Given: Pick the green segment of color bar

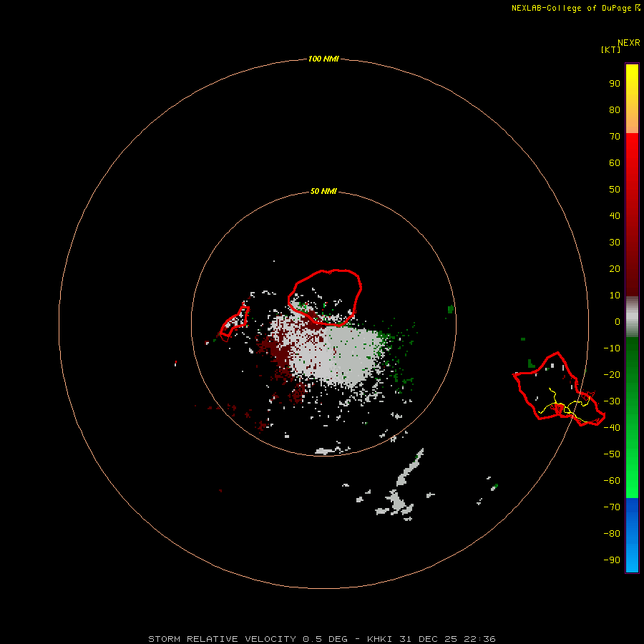Looking at the screenshot, I should coord(632,417).
